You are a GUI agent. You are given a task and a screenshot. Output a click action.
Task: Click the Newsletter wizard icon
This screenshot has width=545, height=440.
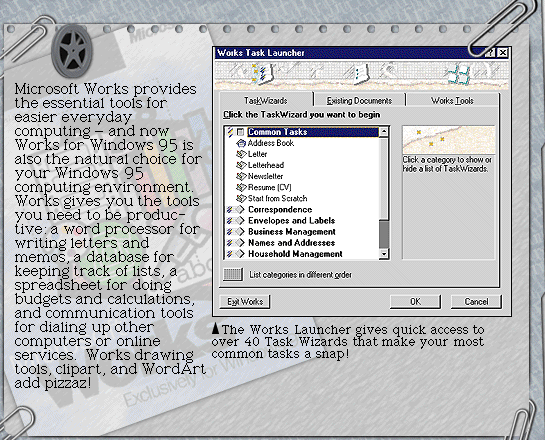click(241, 176)
